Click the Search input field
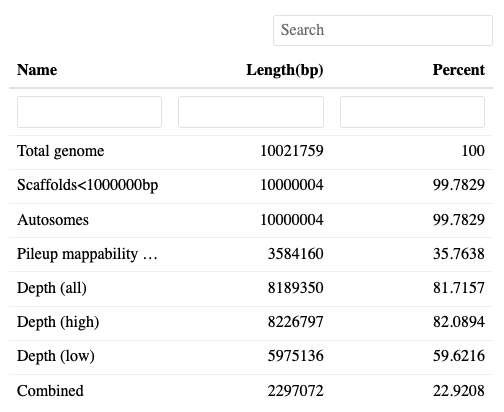The width and height of the screenshot is (504, 412). 383,30
